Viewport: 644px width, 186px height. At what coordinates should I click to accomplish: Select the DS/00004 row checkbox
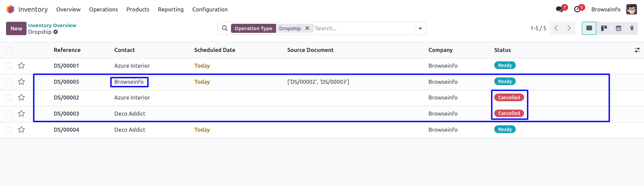9,130
